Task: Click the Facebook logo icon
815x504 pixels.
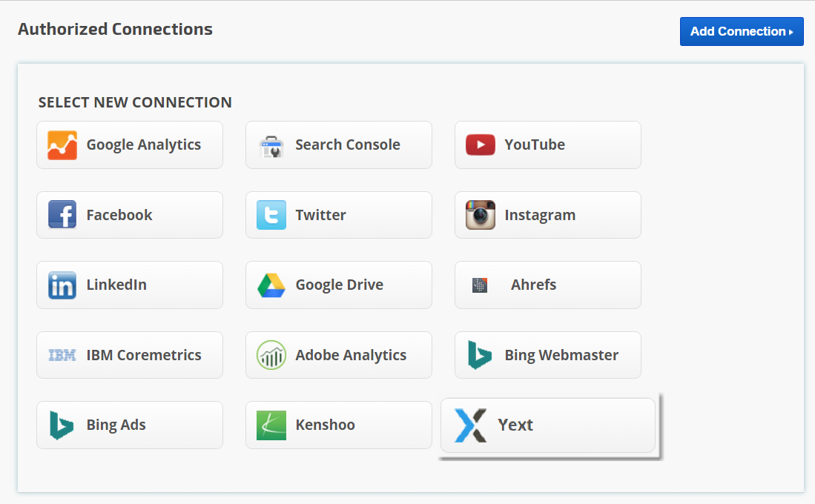Action: [62, 215]
